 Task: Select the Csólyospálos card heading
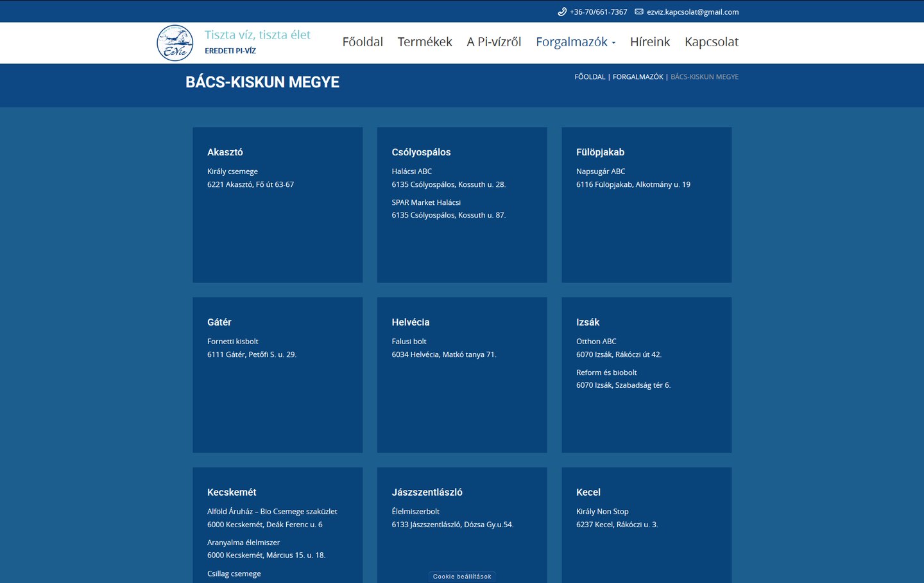421,152
